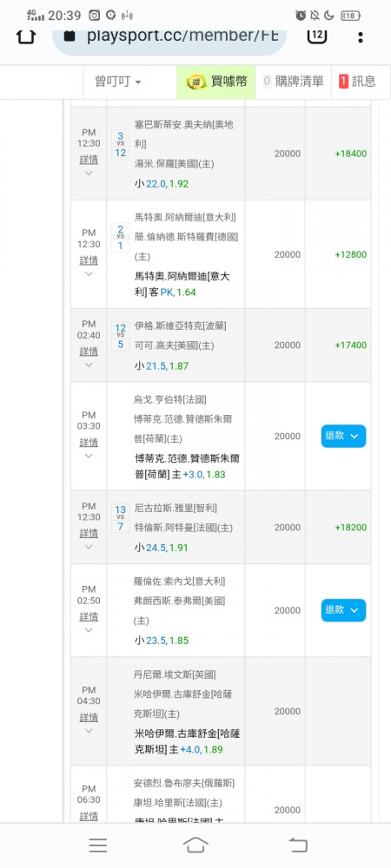Image resolution: width=391 pixels, height=868 pixels.
Task: Tap the browser home icon
Action: point(26,36)
